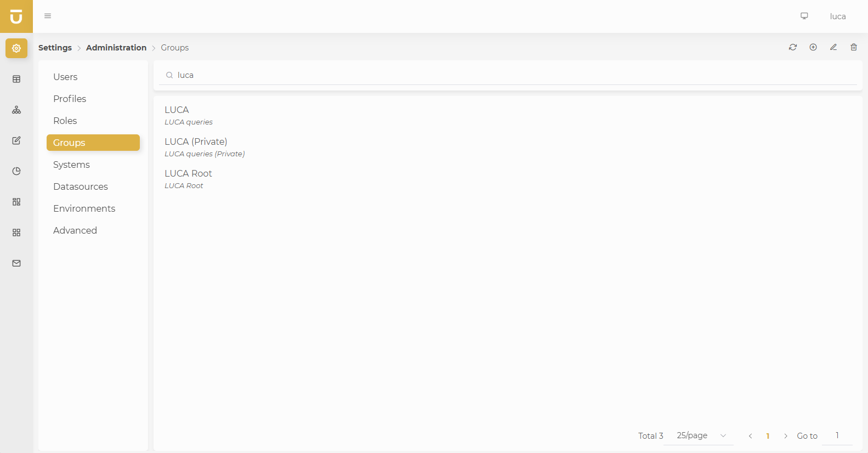Open the hierarchy tree sidebar icon
This screenshot has width=868, height=453.
click(x=16, y=110)
